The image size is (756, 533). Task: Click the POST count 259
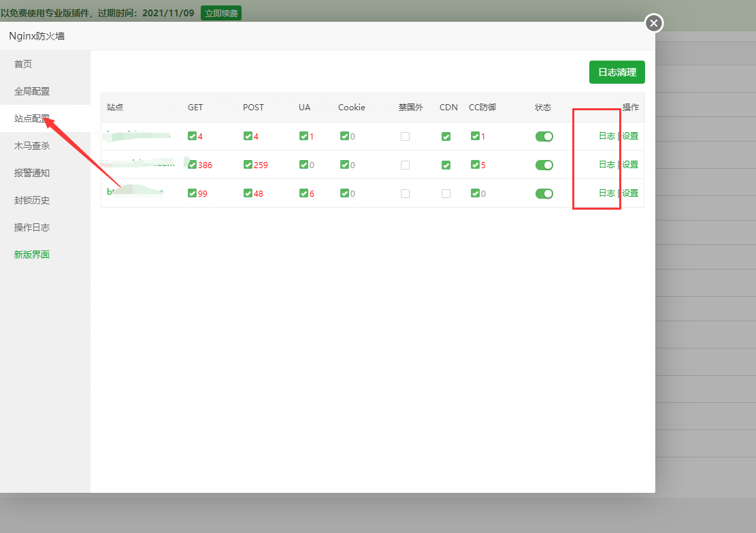[261, 165]
